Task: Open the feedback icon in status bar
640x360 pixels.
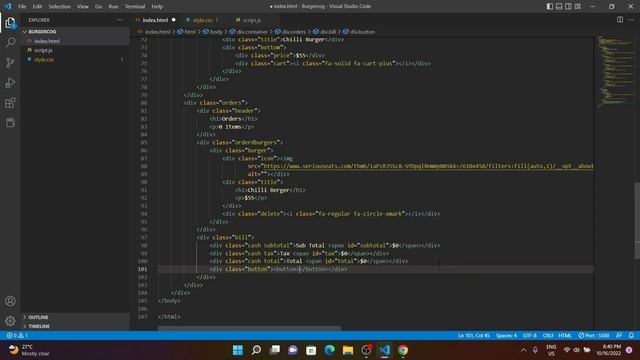Action: click(619, 336)
